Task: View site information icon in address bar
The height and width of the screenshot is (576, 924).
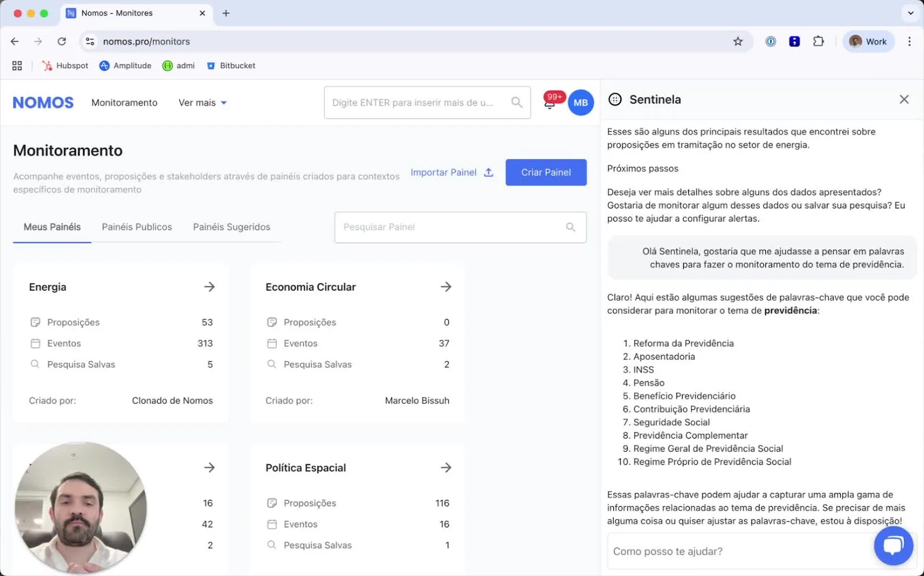Action: coord(90,42)
